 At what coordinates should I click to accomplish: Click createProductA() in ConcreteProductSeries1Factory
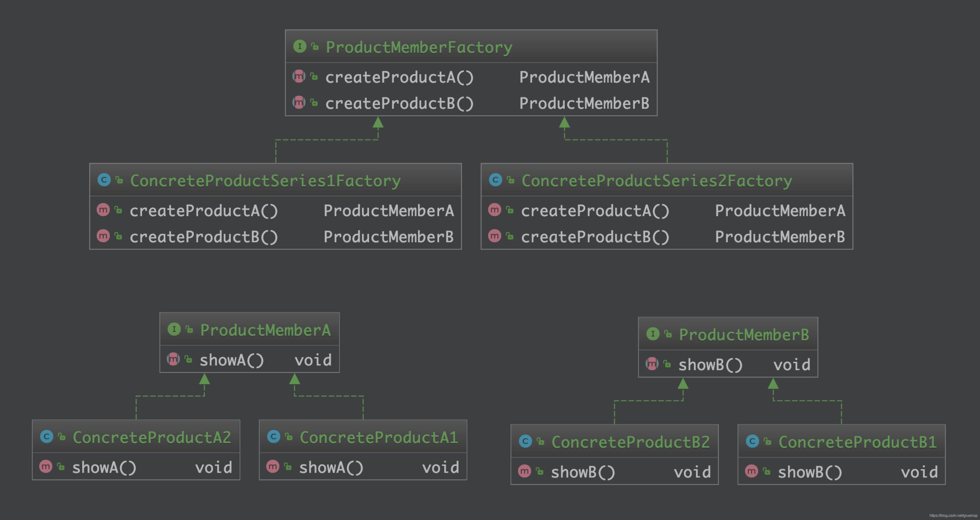(x=204, y=211)
